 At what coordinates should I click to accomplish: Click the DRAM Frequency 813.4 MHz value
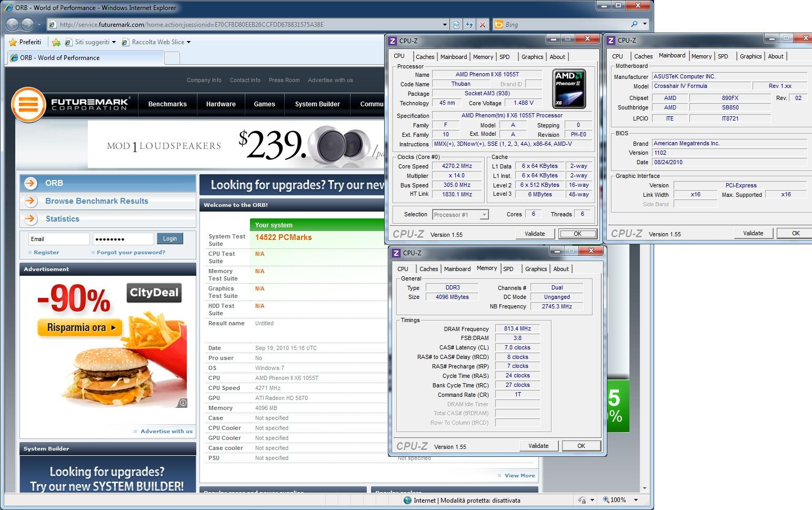pos(517,328)
